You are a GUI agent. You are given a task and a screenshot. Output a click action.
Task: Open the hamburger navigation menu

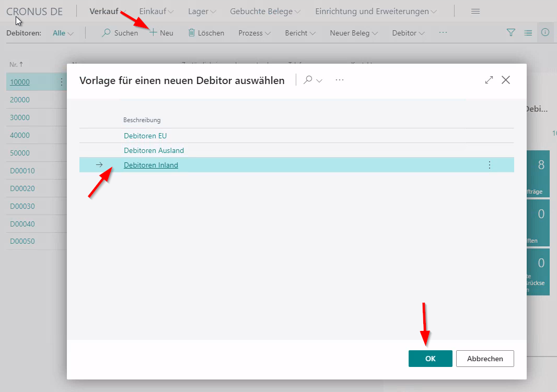[x=475, y=11]
